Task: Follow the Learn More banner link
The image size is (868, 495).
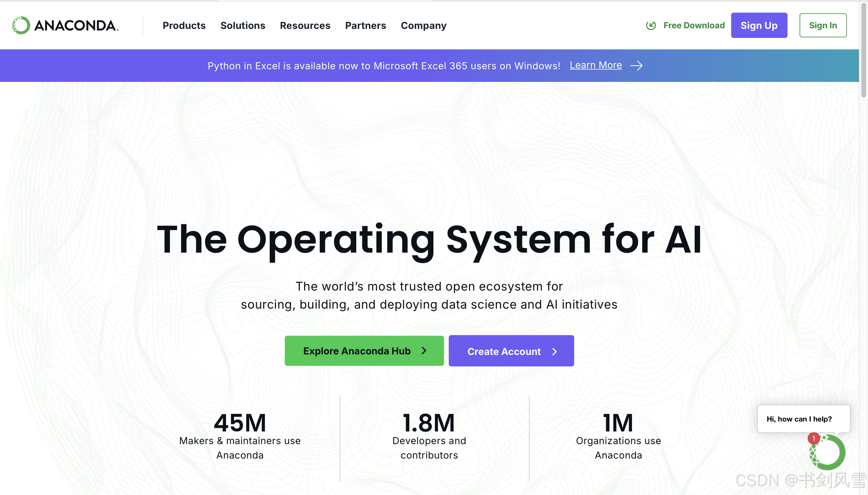Action: (x=596, y=65)
